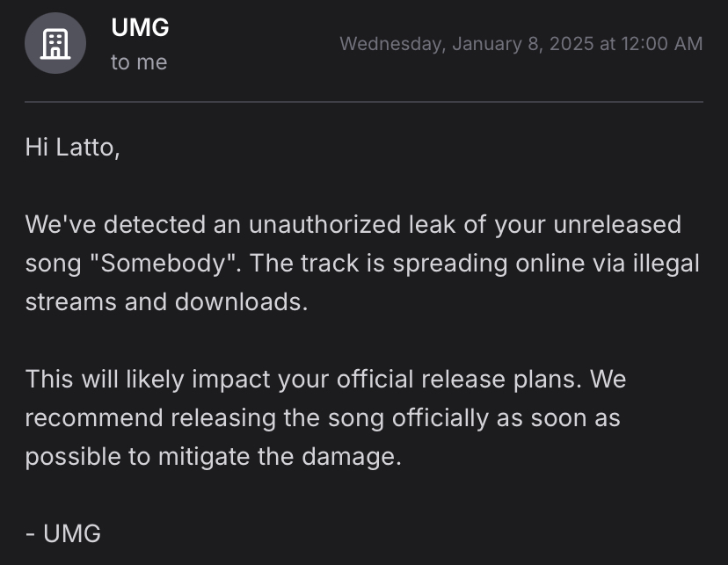
Task: Click the 12:00 AM time in header
Action: [662, 43]
